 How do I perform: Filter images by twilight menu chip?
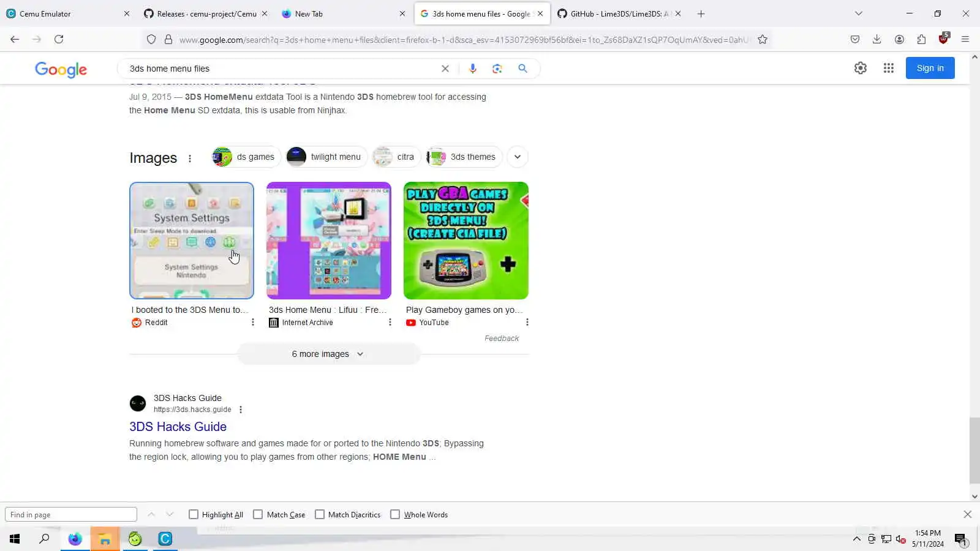click(326, 157)
